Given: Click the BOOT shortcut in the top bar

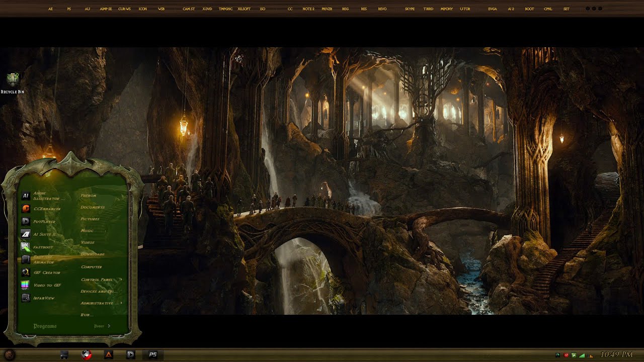Looking at the screenshot, I should pos(530,9).
